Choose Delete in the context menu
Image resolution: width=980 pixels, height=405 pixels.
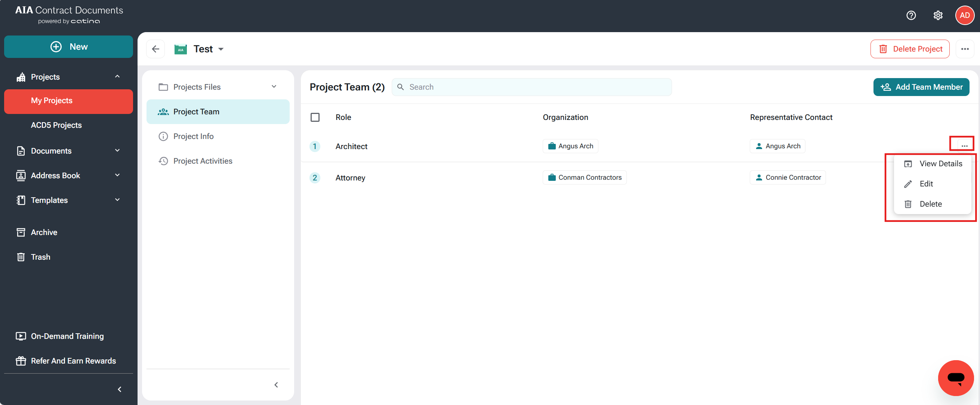coord(930,204)
